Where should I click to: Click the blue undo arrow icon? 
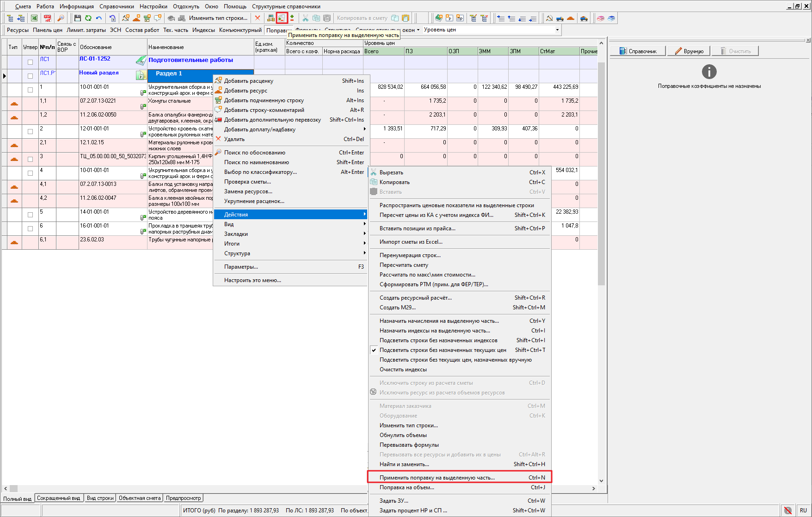98,18
